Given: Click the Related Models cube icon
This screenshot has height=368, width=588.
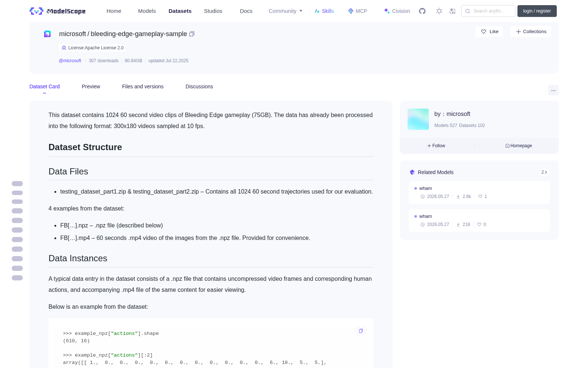Looking at the screenshot, I should click(412, 172).
